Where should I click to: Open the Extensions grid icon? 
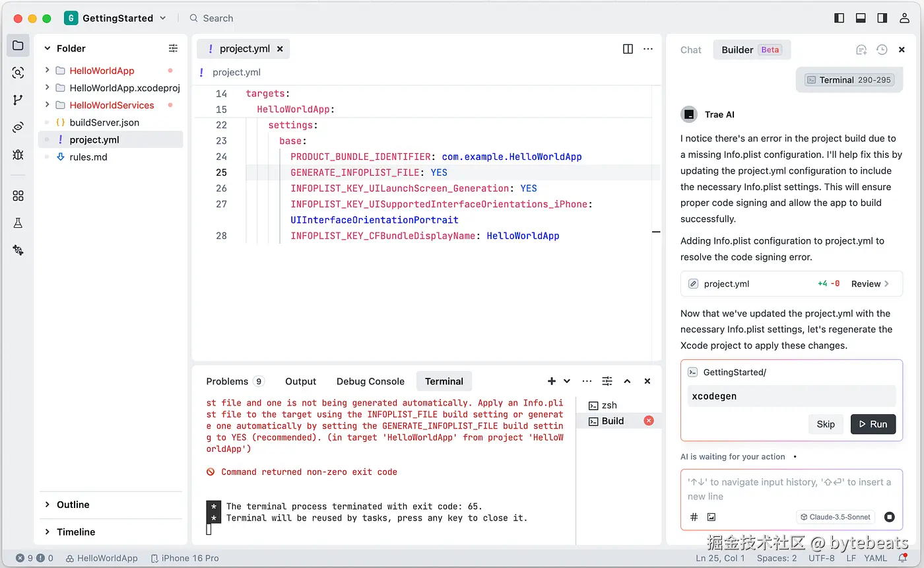coord(18,195)
